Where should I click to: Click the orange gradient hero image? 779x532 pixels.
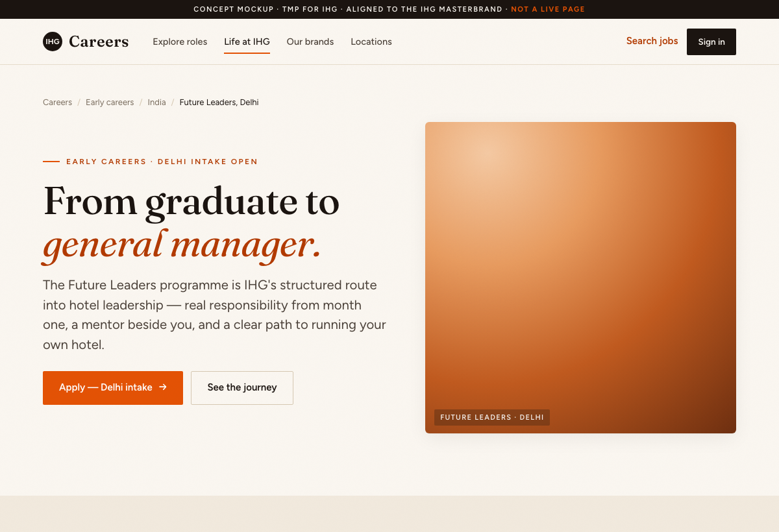[580, 278]
